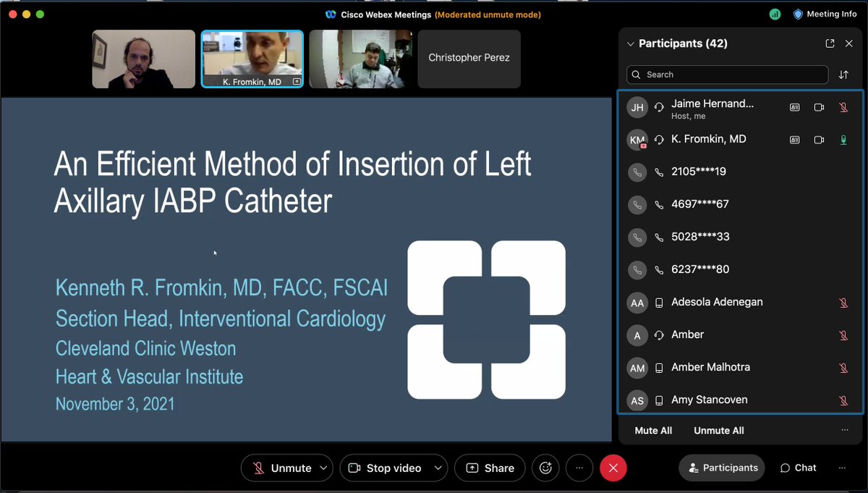
Task: Click the Unmute button
Action: pos(281,468)
